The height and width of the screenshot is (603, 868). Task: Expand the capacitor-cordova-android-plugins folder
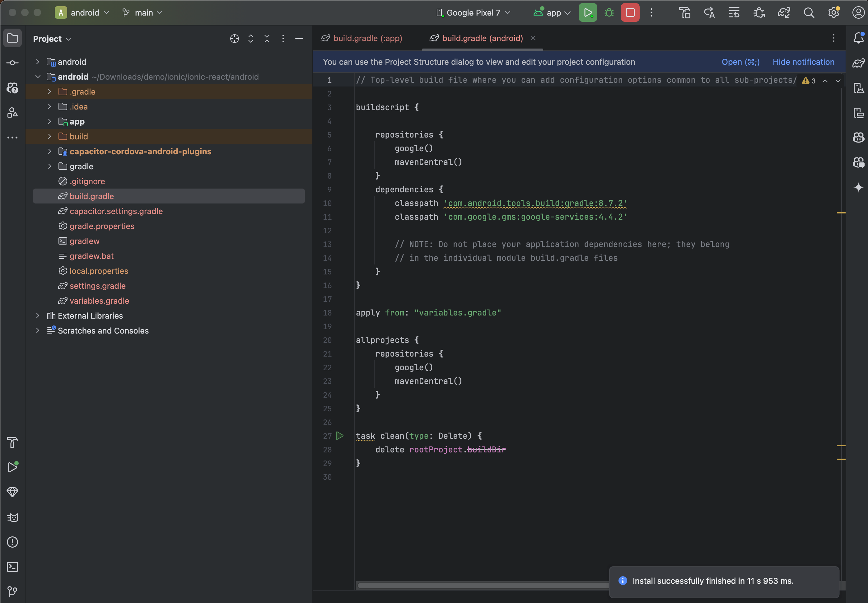(x=49, y=151)
